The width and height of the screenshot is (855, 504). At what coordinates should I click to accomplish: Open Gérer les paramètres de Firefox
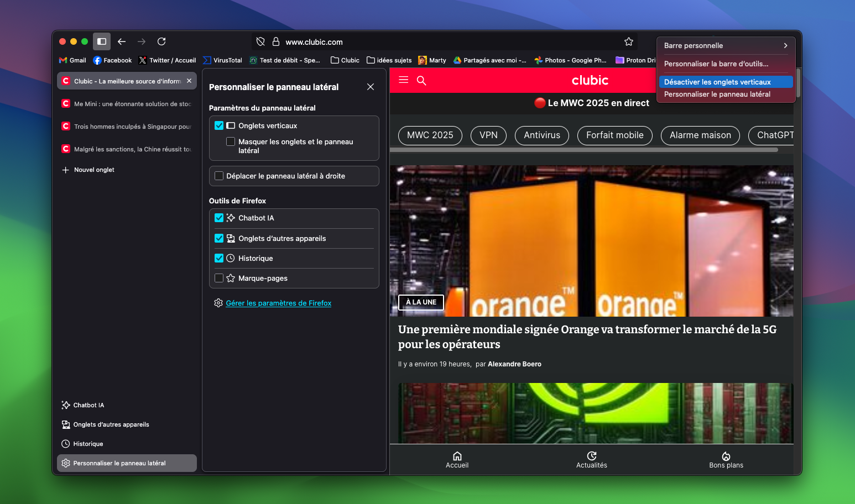(x=279, y=303)
